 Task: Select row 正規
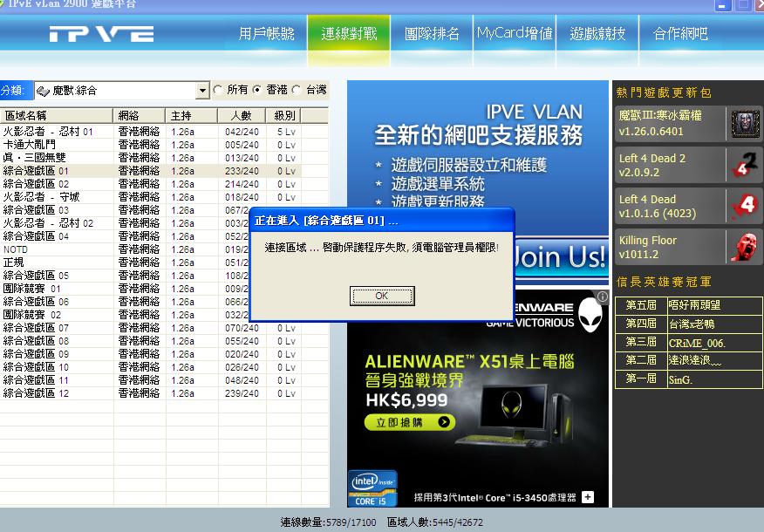124,263
